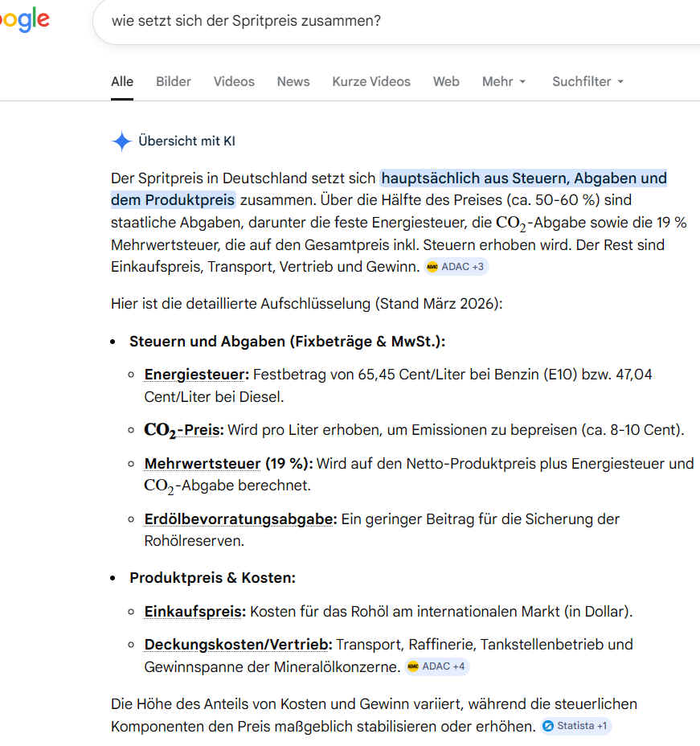Open the Statista +1 source chip
Screen dimensions: 700x746
[x=575, y=726]
